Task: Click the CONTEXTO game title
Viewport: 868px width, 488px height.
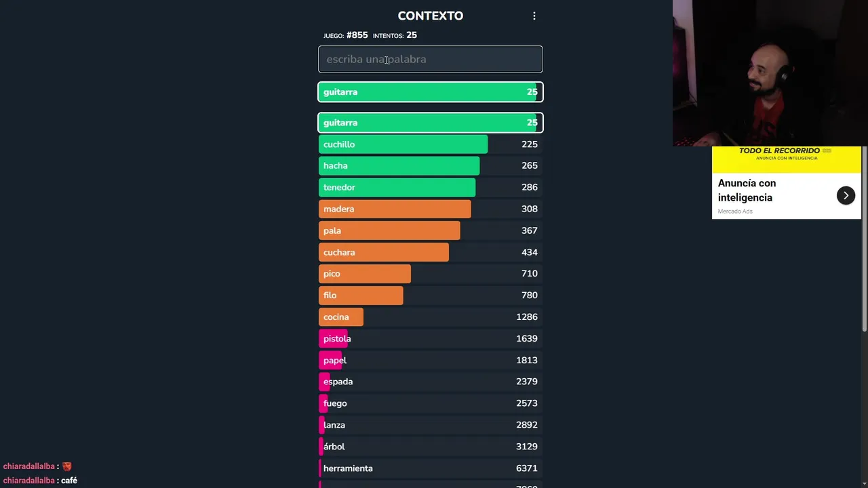Action: (430, 16)
